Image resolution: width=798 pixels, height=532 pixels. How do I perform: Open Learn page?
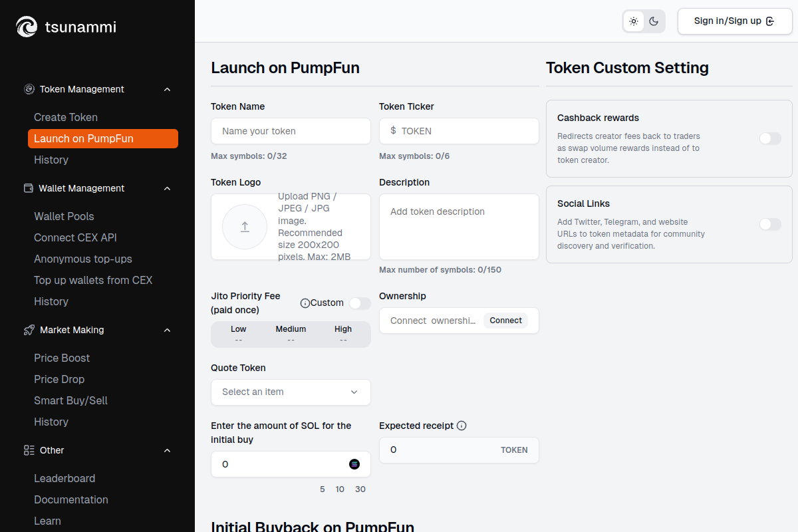coord(47,521)
